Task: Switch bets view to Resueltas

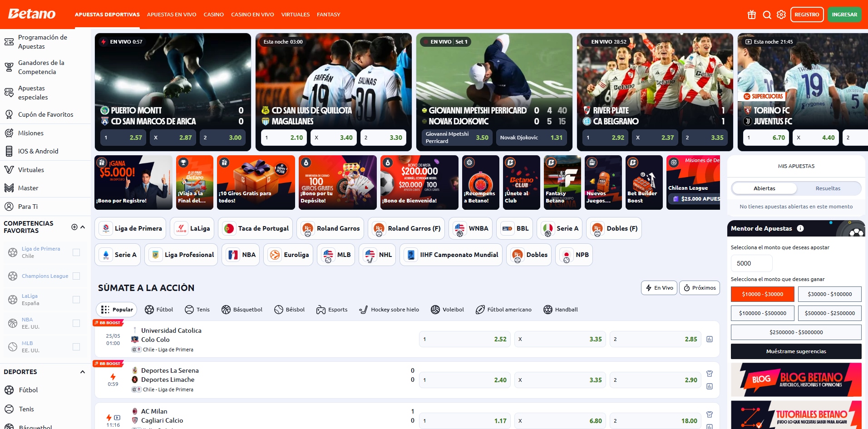Action: coord(828,188)
